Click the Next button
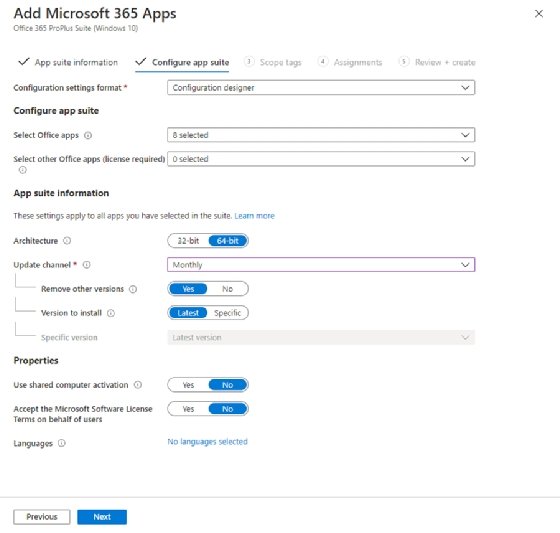This screenshot has width=560, height=533. pyautogui.click(x=102, y=517)
